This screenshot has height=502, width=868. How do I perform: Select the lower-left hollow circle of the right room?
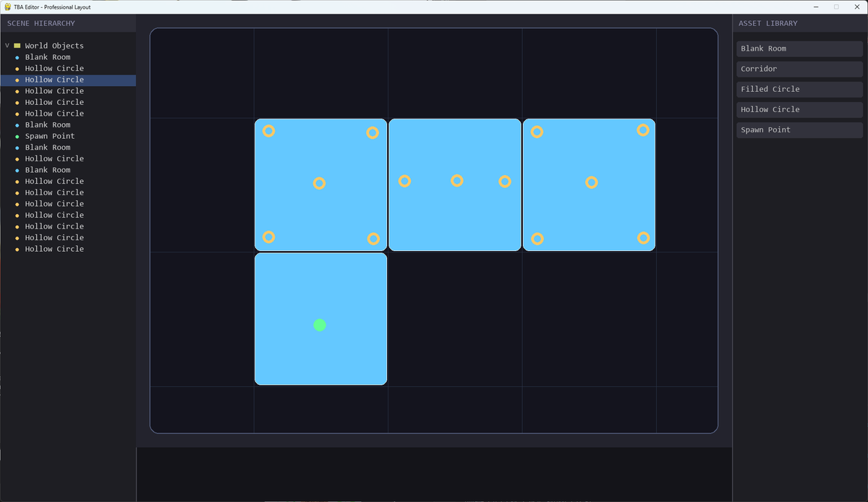(x=537, y=239)
